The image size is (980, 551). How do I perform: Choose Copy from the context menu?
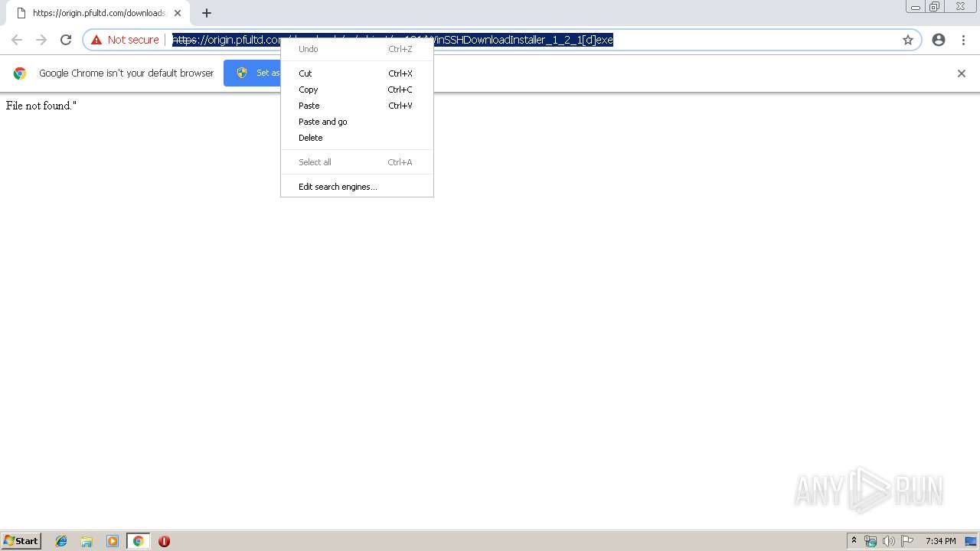point(357,90)
